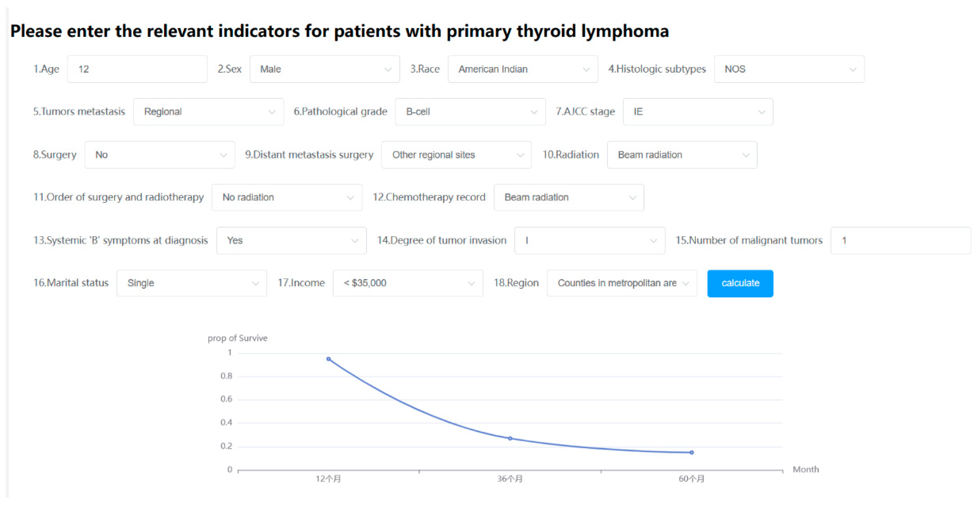Screen dimensions: 980x508
Task: Open the Sex dropdown showing Male
Action: tap(324, 69)
